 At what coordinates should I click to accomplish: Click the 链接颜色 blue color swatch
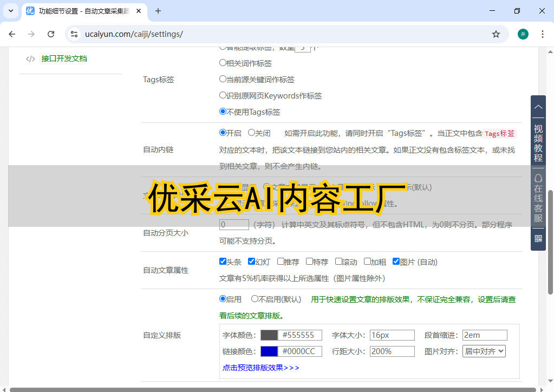coord(269,351)
